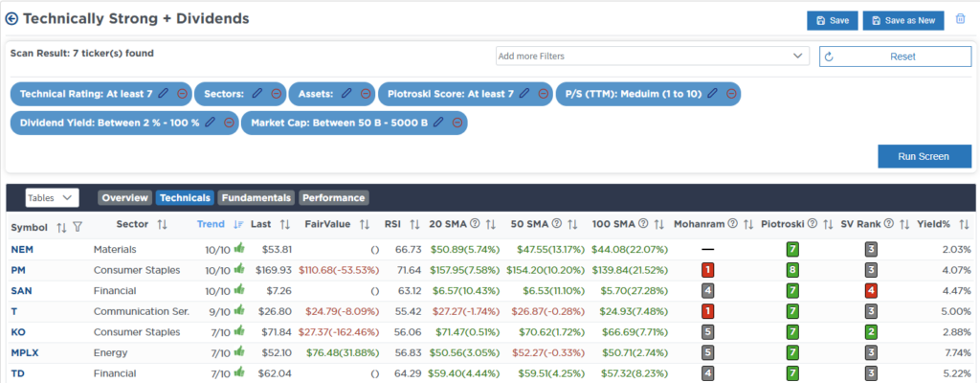Remove the P/S (TTM) filter
Image resolution: width=980 pixels, height=383 pixels.
731,93
